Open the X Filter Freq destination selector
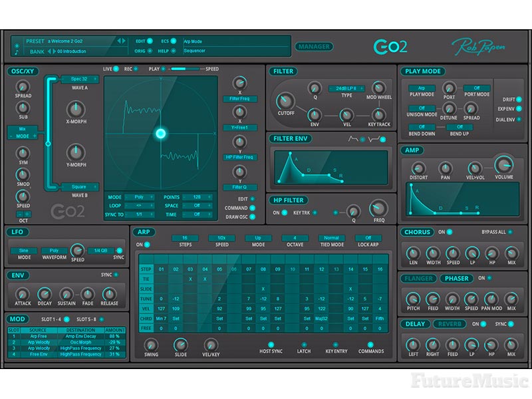This screenshot has width=532, height=399. tap(239, 98)
